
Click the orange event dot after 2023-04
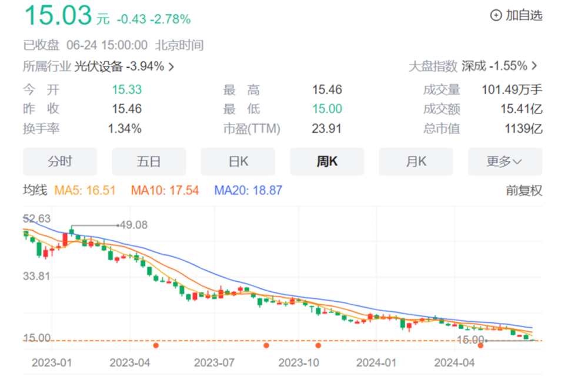tap(156, 345)
